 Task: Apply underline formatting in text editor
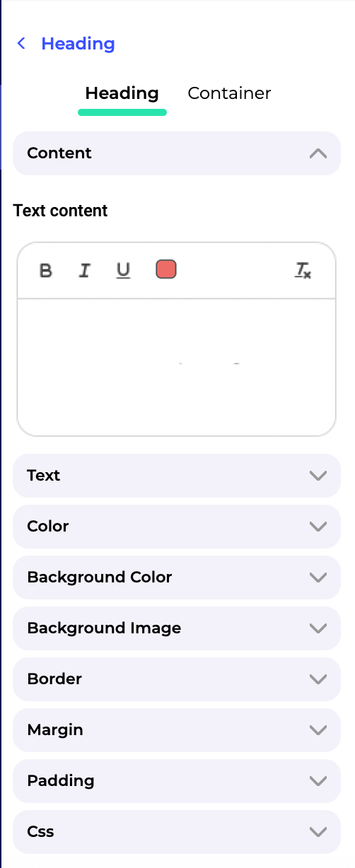point(124,271)
